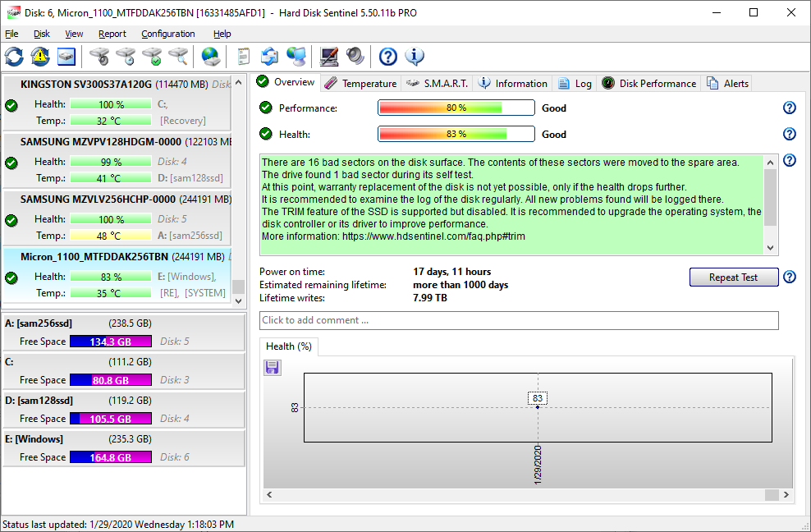This screenshot has width=811, height=532.
Task: Click the E: free space 164.8 GB bar
Action: 111,457
